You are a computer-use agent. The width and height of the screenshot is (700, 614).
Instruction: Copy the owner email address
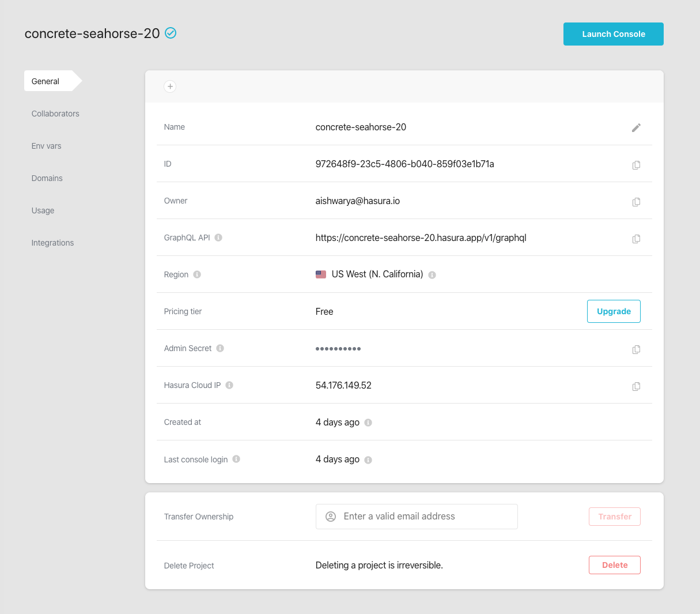tap(636, 202)
